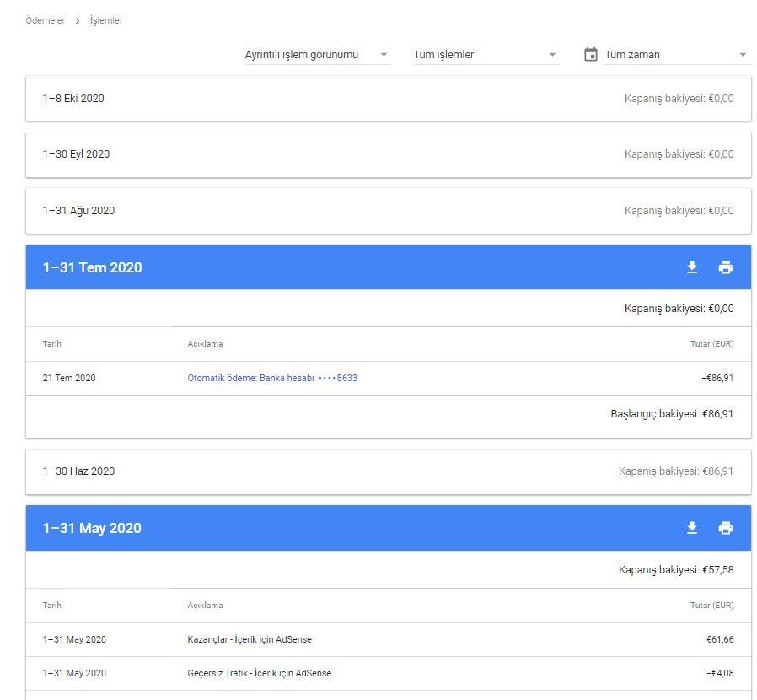Viewport: 757px width, 700px height.
Task: Click Açıklama column header in May table
Action: click(205, 606)
